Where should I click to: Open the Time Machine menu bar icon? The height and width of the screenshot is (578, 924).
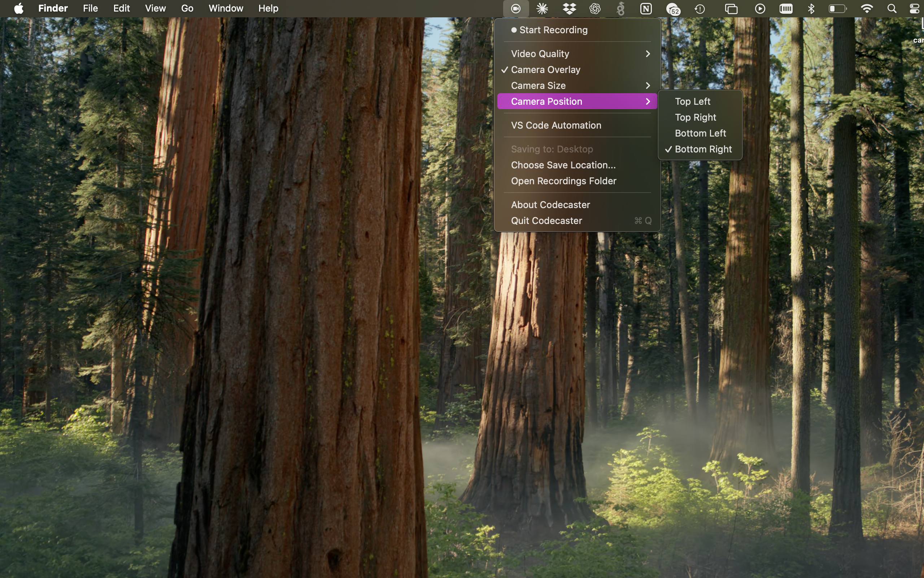click(x=700, y=8)
